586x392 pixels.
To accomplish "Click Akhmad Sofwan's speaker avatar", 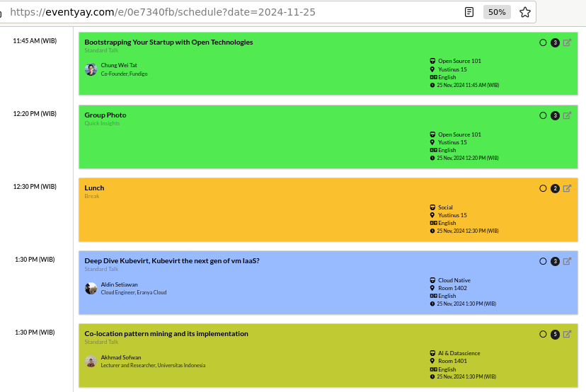I will pos(91,361).
